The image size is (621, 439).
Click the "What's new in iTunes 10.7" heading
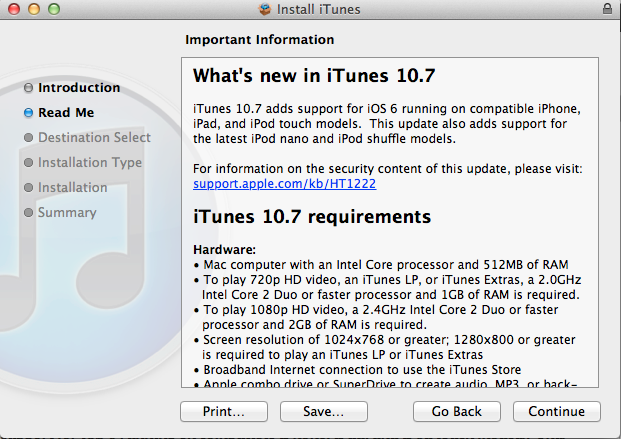click(314, 75)
